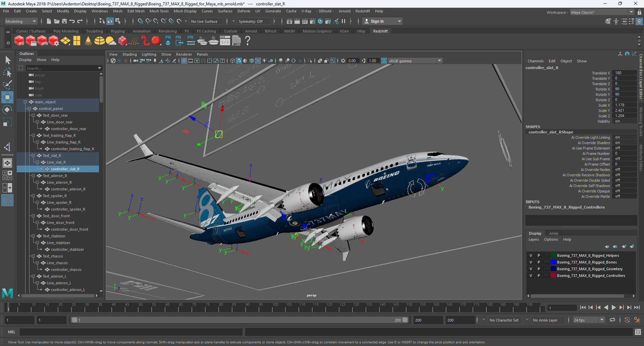Click the Symmetry: Off button
644x346 pixels.
point(253,21)
